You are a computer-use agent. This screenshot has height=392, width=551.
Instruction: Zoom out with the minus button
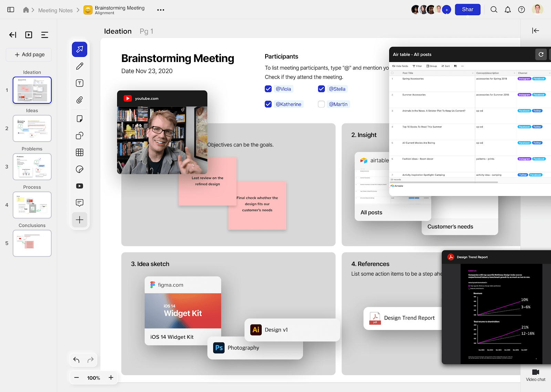76,378
